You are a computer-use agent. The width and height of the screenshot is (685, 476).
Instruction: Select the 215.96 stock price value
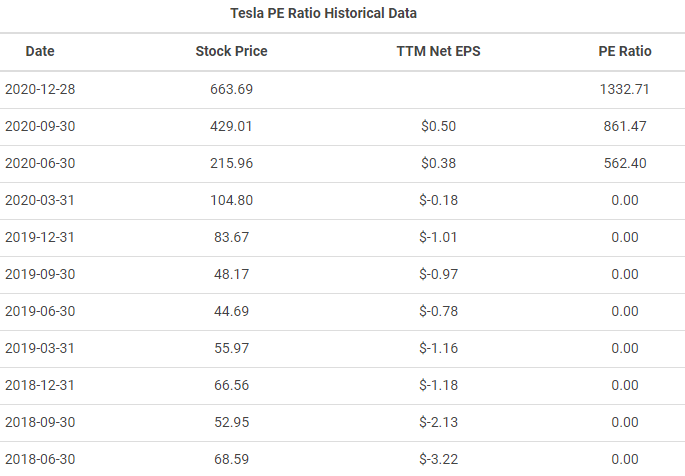(x=231, y=163)
